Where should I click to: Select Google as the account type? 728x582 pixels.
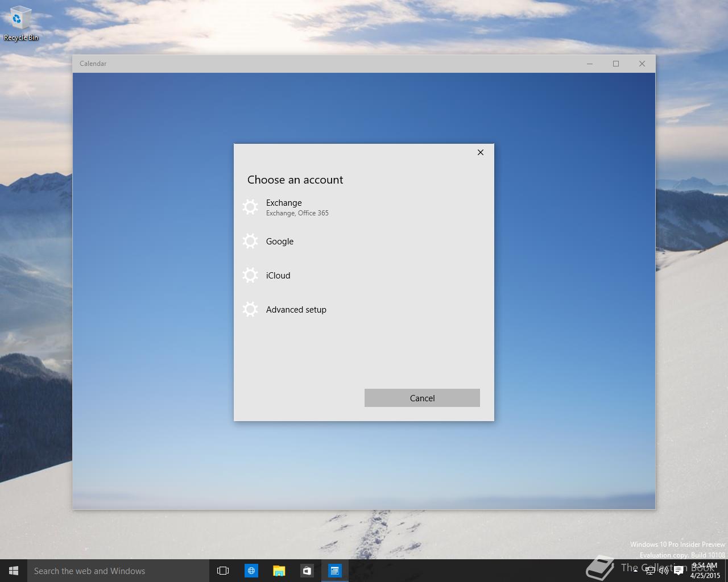pos(363,241)
